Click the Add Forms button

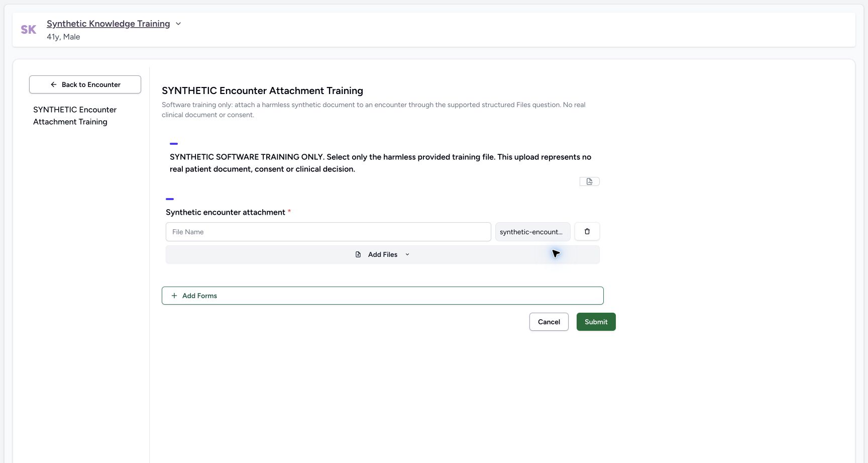coord(383,296)
